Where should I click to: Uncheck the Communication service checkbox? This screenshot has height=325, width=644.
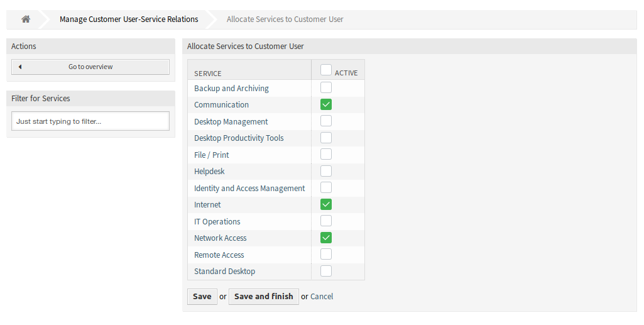pyautogui.click(x=325, y=104)
